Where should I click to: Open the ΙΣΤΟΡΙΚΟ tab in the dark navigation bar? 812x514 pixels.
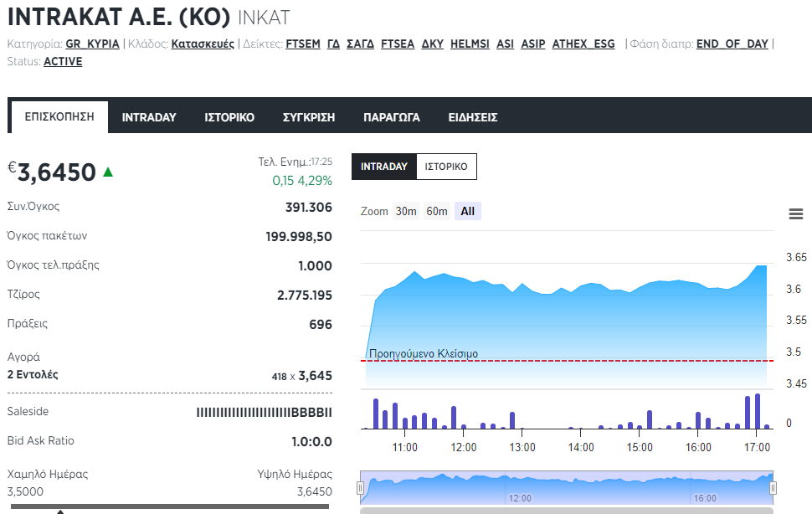click(x=229, y=117)
